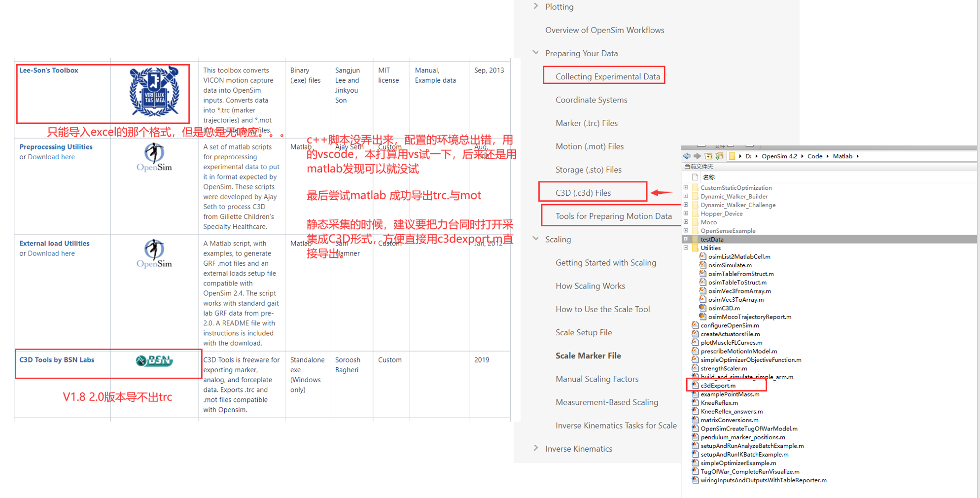Open the External load Utilities link
The image size is (980, 498).
(54, 243)
